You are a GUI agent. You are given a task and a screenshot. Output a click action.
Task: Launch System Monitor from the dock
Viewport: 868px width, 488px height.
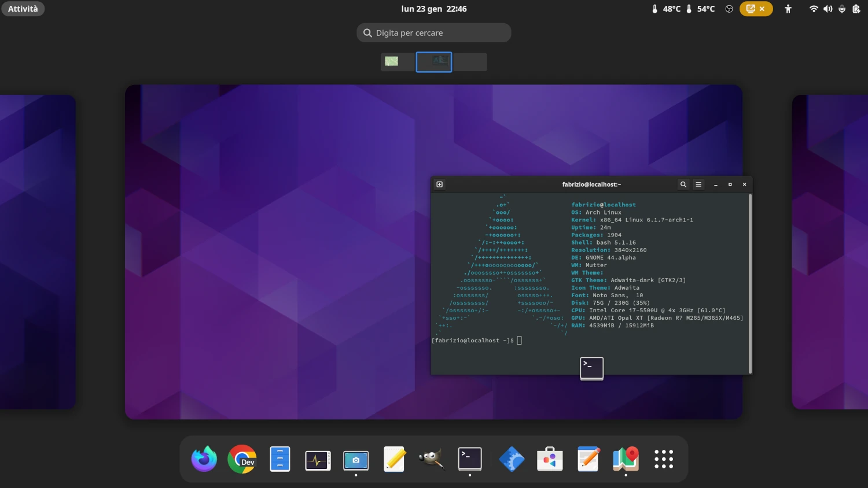[318, 460]
